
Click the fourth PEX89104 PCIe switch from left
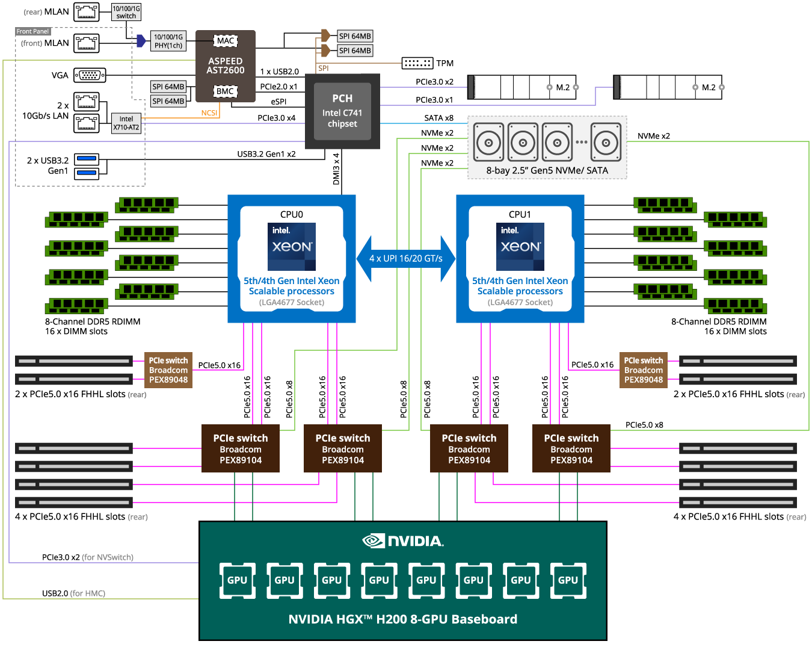pyautogui.click(x=571, y=448)
